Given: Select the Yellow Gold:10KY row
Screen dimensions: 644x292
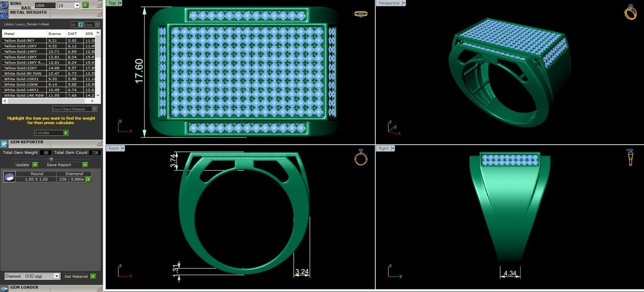Looking at the screenshot, I should [x=49, y=46].
